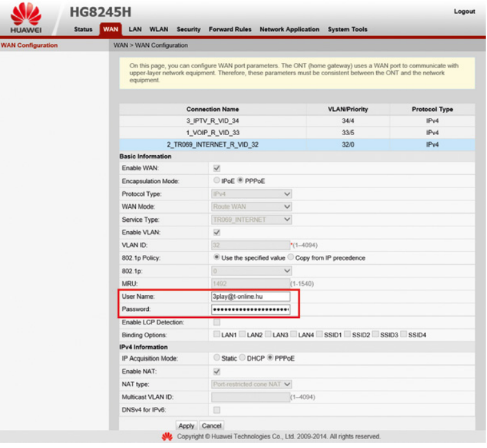Click the Password input field
This screenshot has width=487, height=448.
pos(251,310)
